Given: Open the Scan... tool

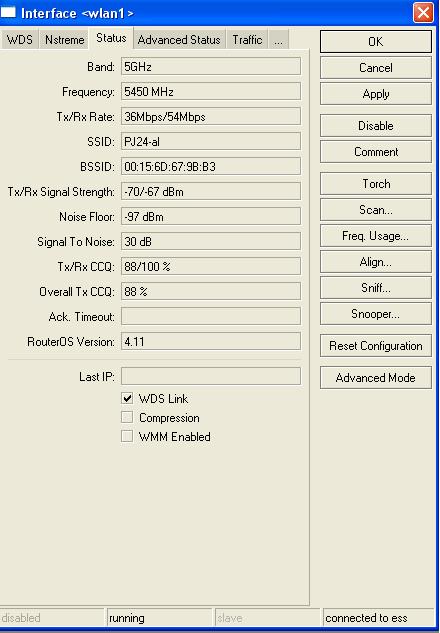Looking at the screenshot, I should (376, 210).
